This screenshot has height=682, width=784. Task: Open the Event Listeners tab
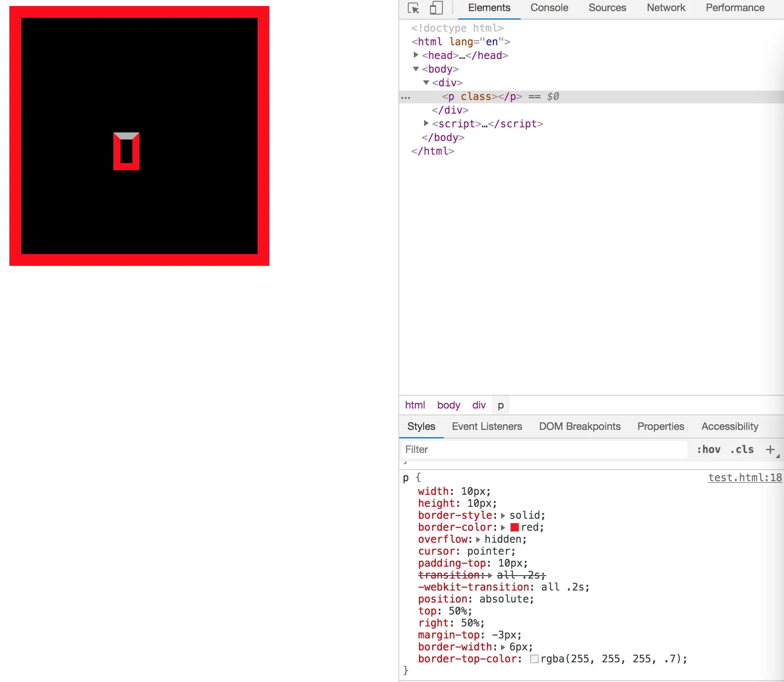tap(487, 426)
